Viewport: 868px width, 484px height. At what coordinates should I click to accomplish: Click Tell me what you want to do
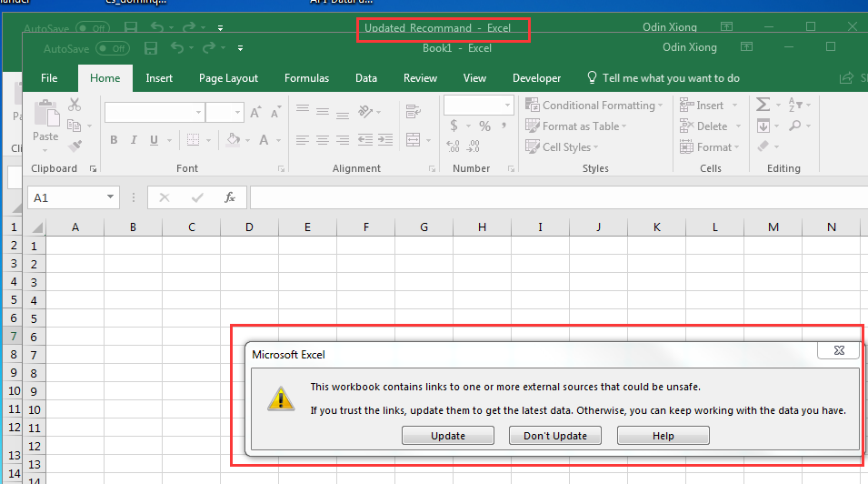pos(663,78)
